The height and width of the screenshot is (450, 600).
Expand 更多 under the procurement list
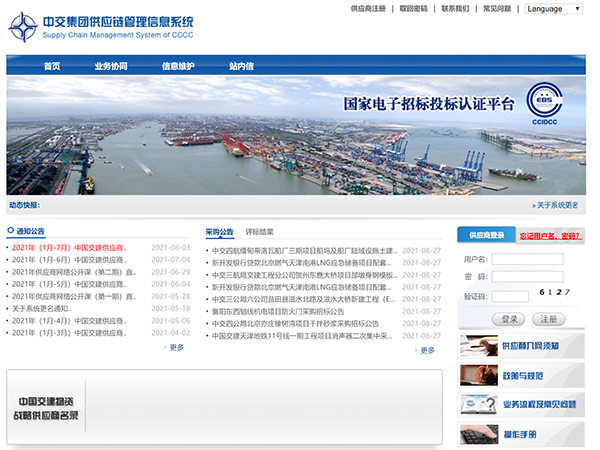(426, 350)
